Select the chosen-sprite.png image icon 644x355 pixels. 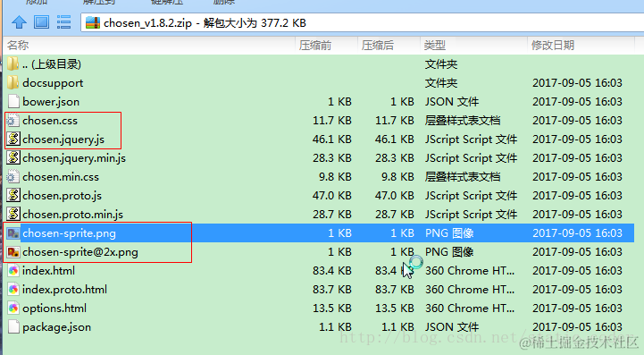pos(13,233)
